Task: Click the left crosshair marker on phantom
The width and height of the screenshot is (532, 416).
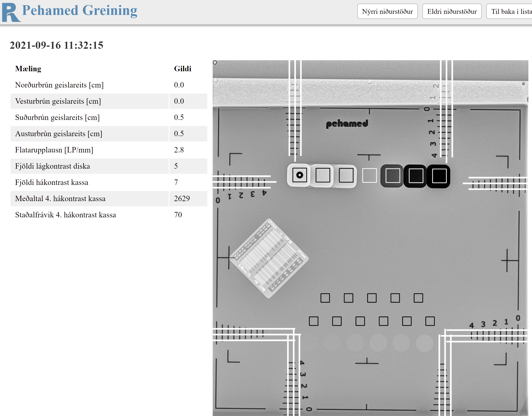Action: click(228, 257)
